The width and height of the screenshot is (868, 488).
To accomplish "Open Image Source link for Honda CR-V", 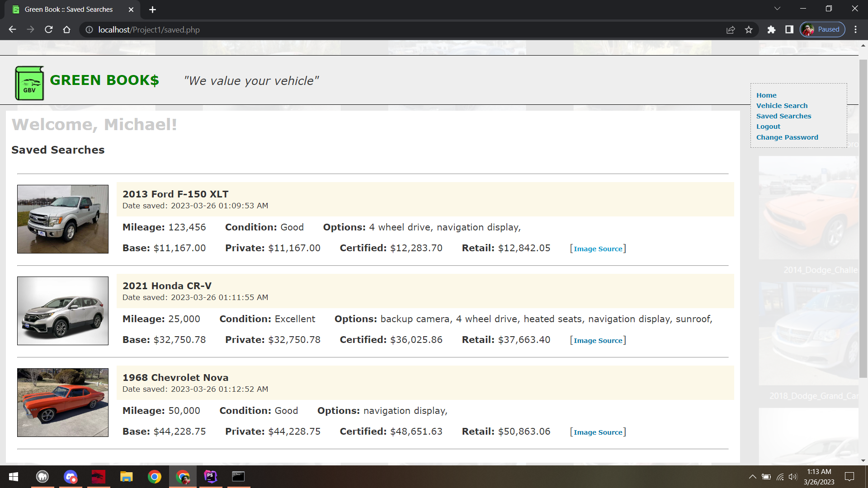I will click(x=598, y=341).
